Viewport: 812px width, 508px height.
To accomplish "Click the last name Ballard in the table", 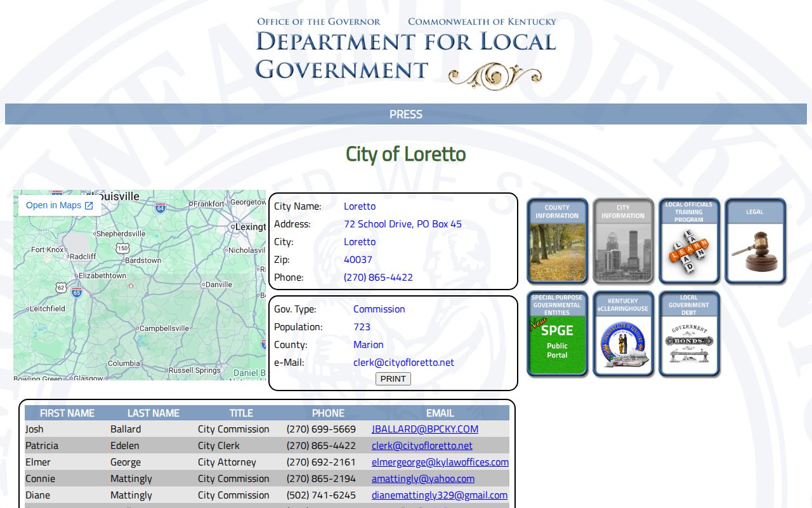I will tap(126, 429).
